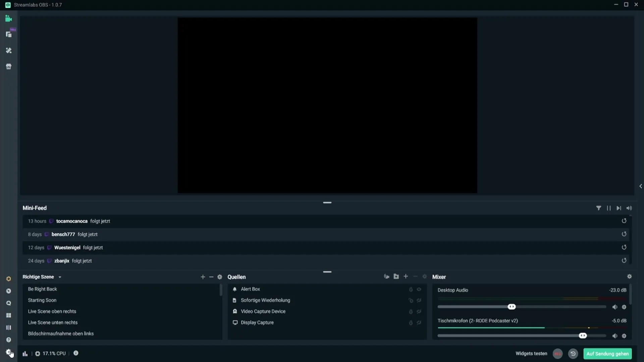Select Alert Box source

(327, 289)
